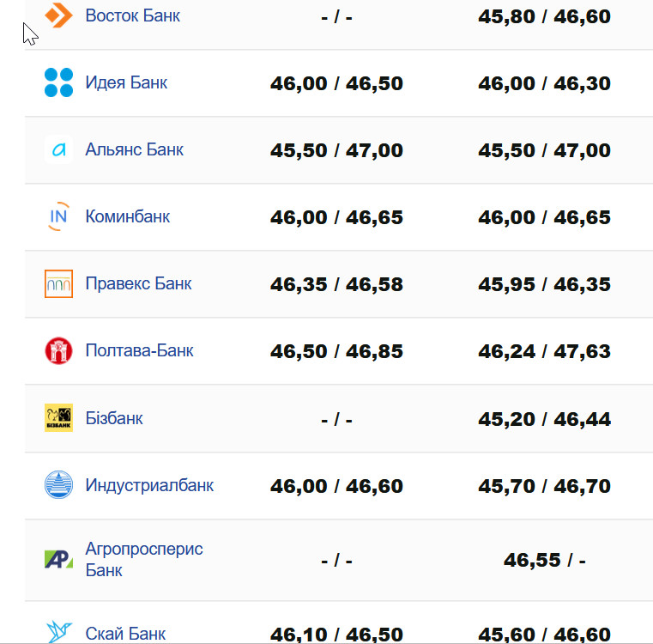Open the Полтава-Банк link

pyautogui.click(x=140, y=350)
